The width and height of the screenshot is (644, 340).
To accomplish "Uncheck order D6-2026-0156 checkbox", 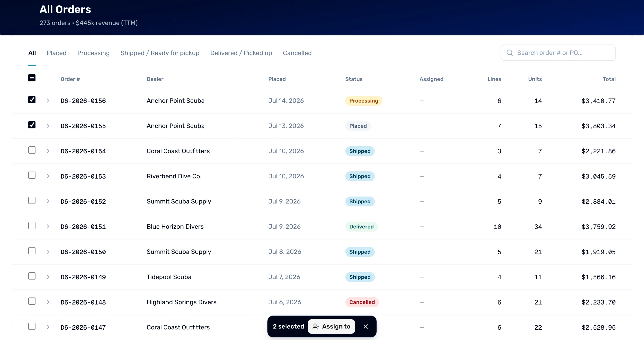I will [x=32, y=100].
